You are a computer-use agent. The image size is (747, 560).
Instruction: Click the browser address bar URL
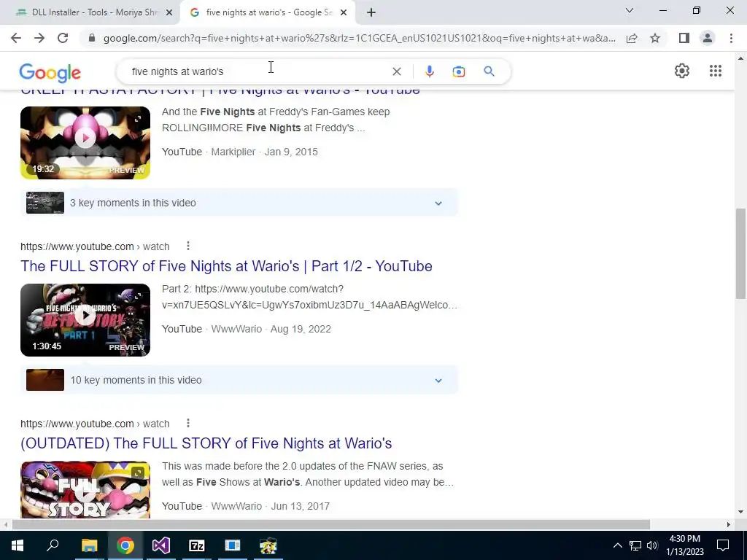point(359,38)
